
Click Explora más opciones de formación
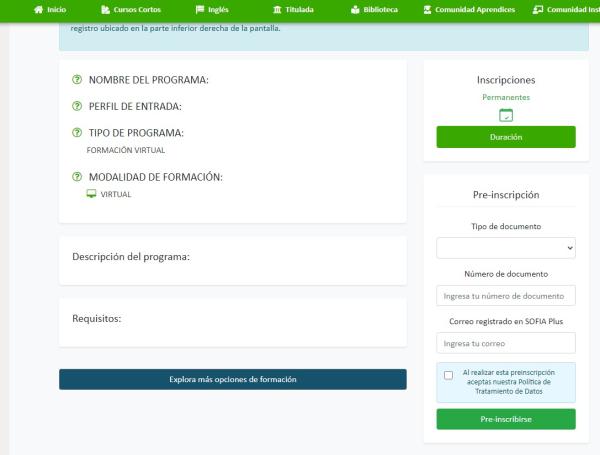232,379
